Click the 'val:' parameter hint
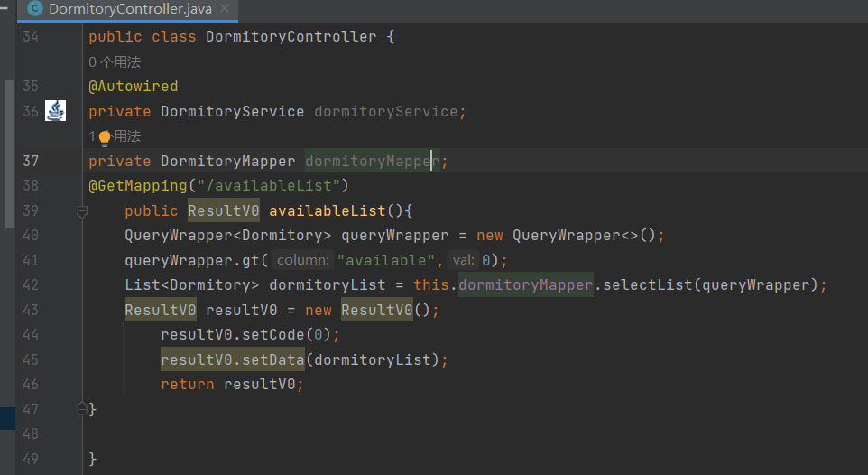This screenshot has height=475, width=868. pos(463,260)
